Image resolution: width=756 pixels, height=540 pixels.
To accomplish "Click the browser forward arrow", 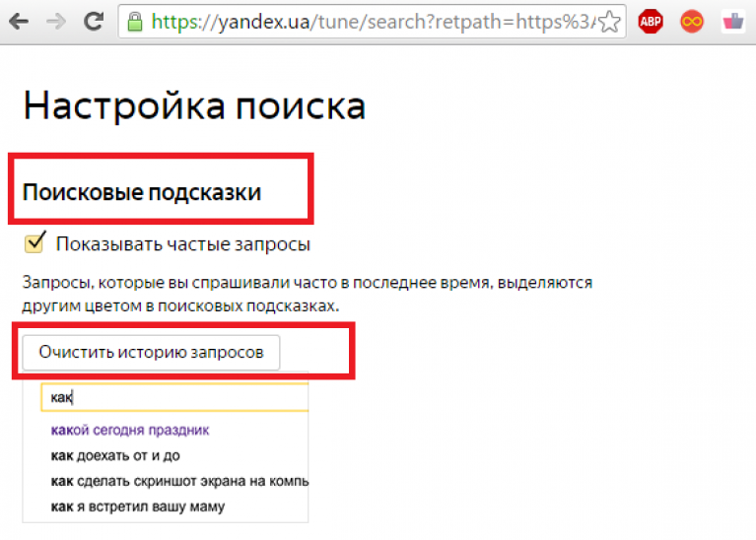I will [x=56, y=22].
